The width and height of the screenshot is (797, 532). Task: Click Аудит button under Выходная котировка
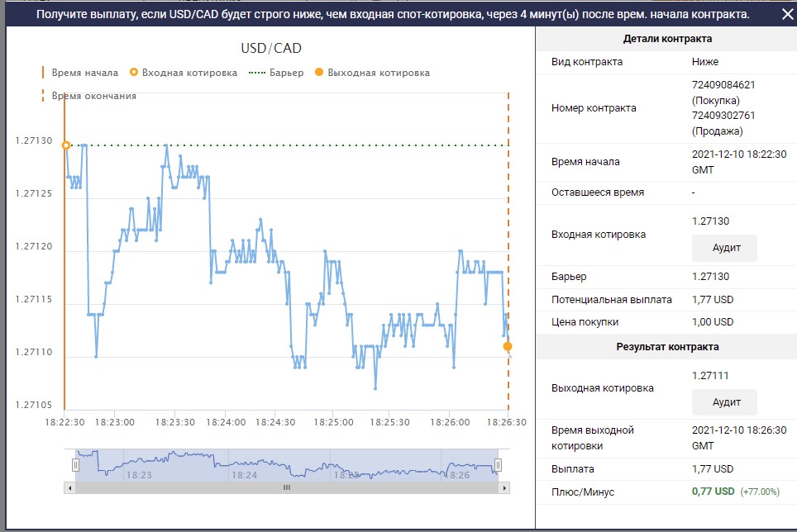pos(724,402)
